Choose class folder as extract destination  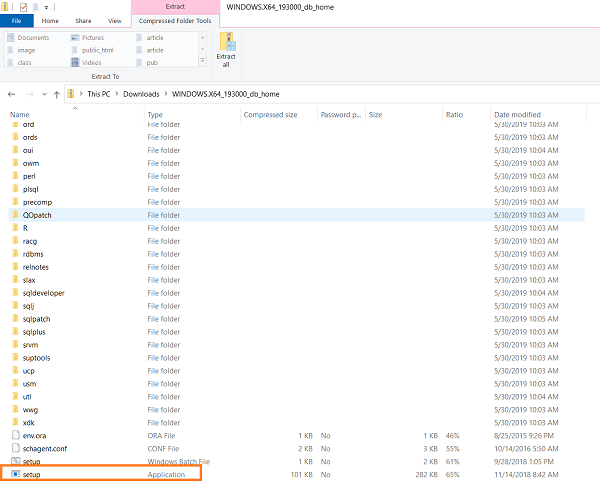coord(20,62)
